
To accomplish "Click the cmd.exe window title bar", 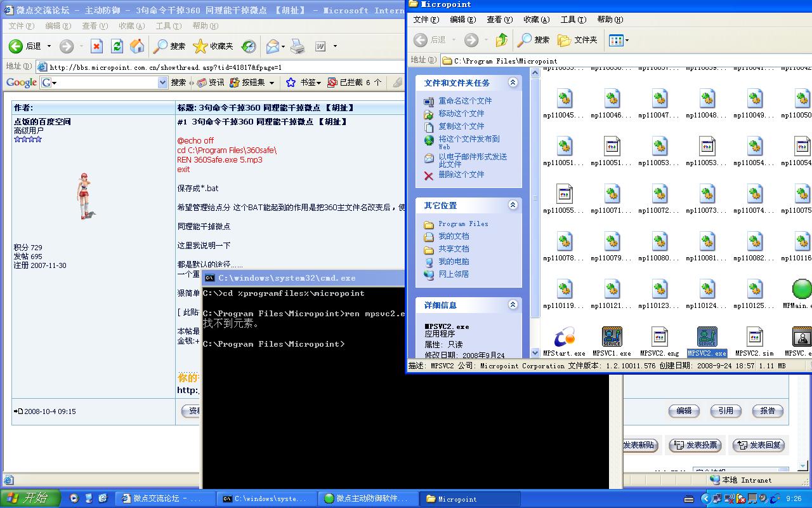I will [303, 277].
